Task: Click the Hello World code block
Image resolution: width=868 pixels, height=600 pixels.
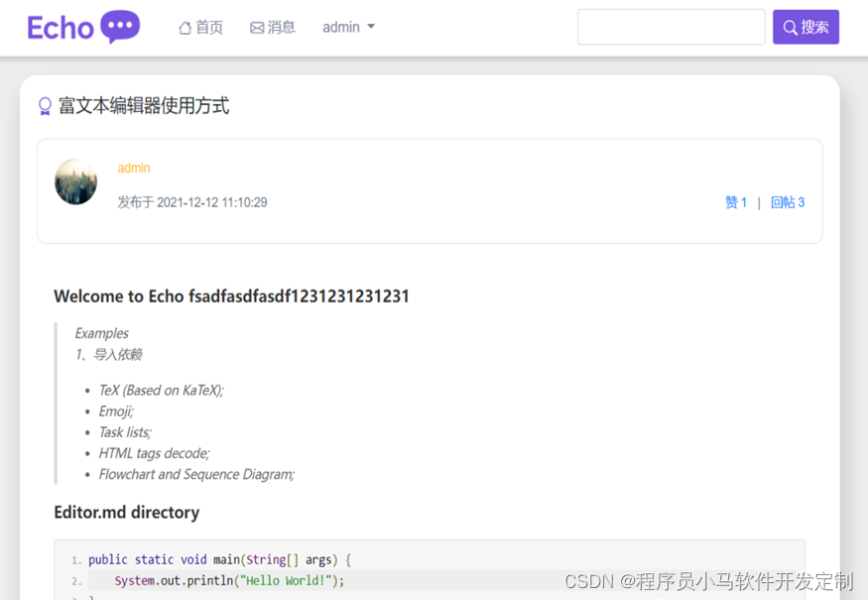Action: (228, 580)
